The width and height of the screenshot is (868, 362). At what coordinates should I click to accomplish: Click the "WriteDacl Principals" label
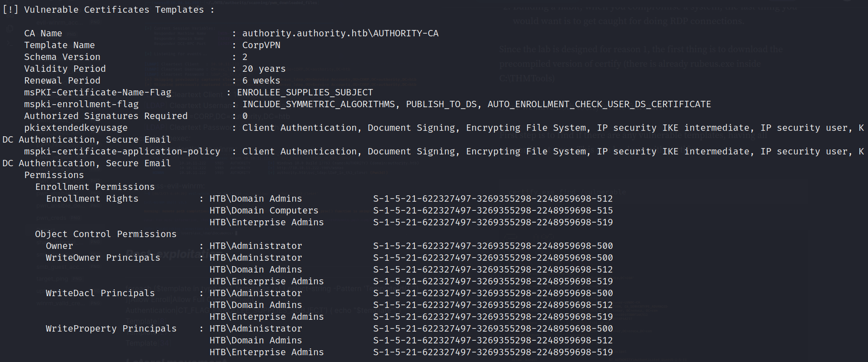tap(100, 293)
